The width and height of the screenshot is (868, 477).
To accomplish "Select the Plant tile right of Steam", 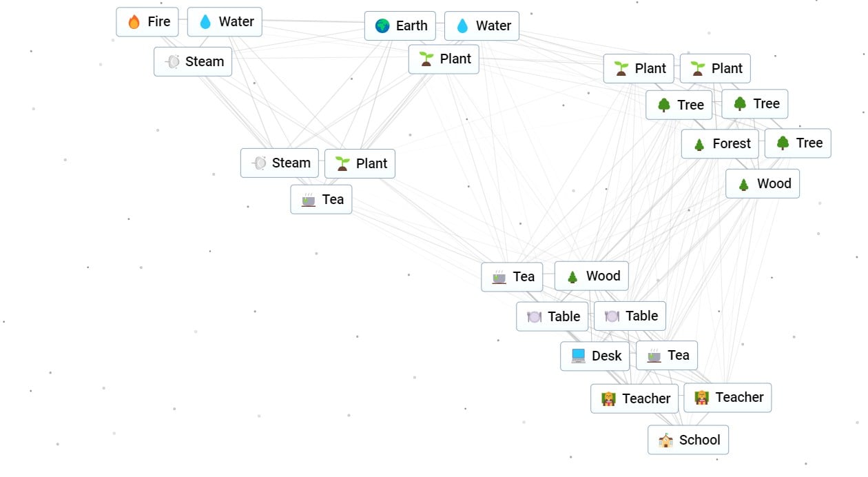I will tap(360, 164).
